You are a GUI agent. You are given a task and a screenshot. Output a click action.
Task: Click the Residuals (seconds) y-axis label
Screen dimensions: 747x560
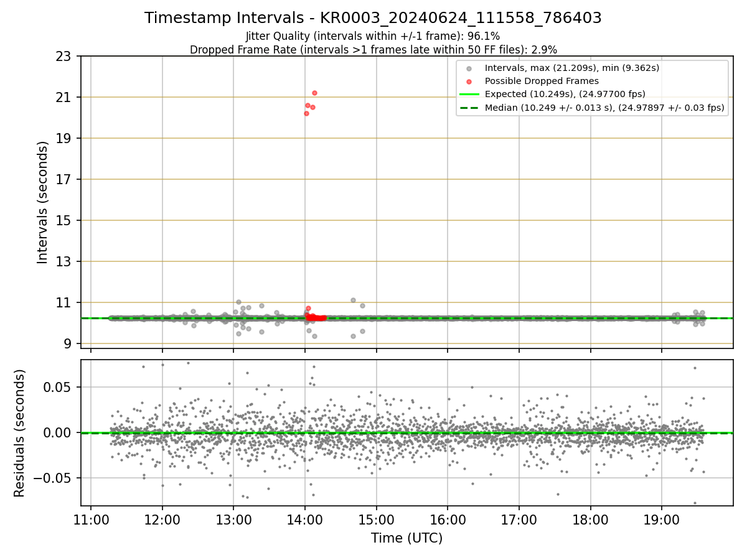(20, 433)
